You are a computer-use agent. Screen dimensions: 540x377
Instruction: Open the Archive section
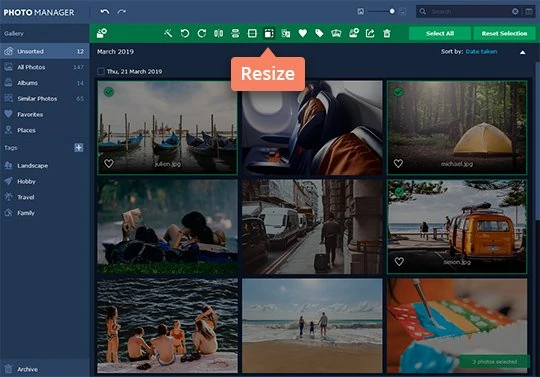(x=44, y=369)
